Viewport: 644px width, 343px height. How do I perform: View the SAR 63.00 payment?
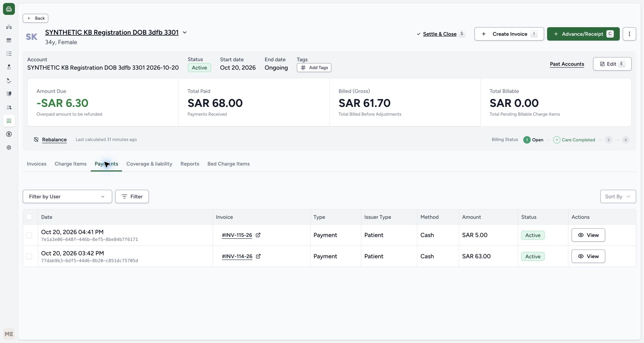click(588, 256)
